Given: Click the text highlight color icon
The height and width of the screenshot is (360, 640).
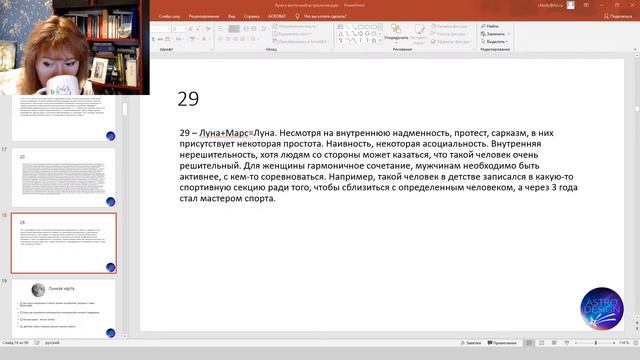Looking at the screenshot, I should [x=193, y=39].
